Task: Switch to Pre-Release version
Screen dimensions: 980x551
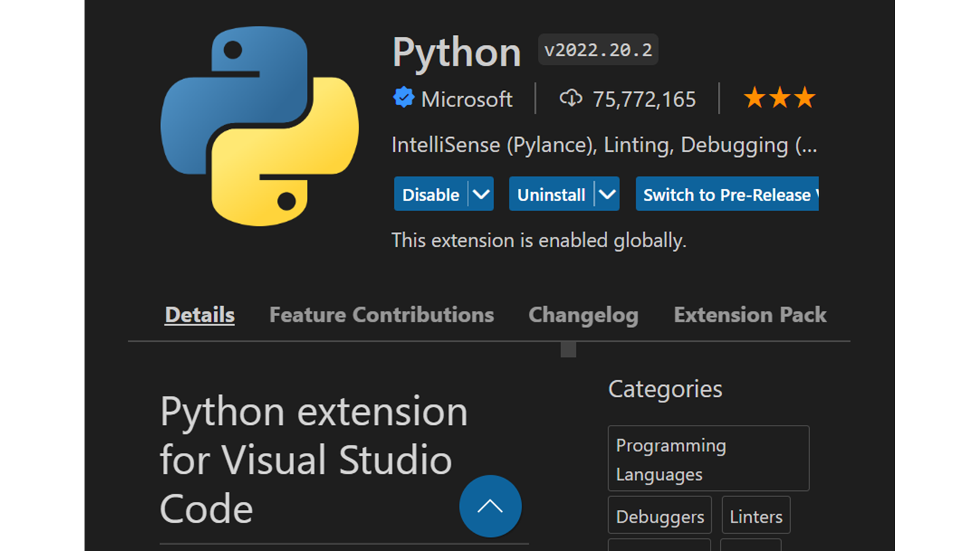Action: point(727,195)
